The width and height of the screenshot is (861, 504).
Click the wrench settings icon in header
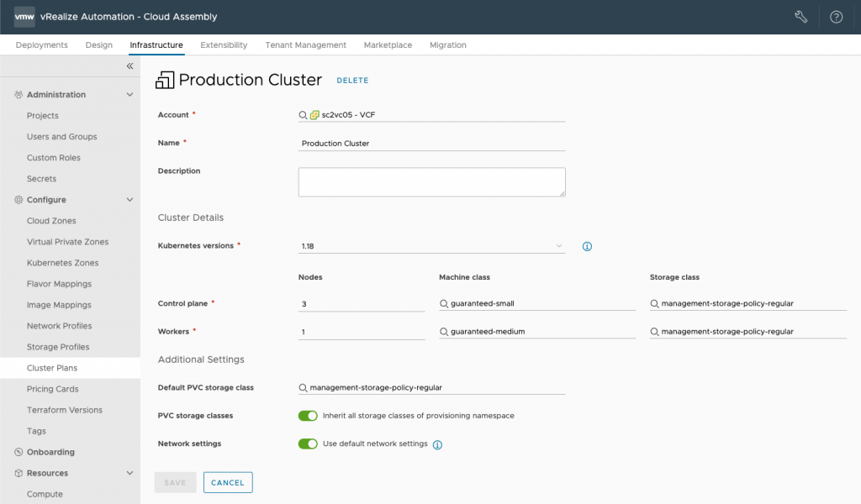(800, 17)
